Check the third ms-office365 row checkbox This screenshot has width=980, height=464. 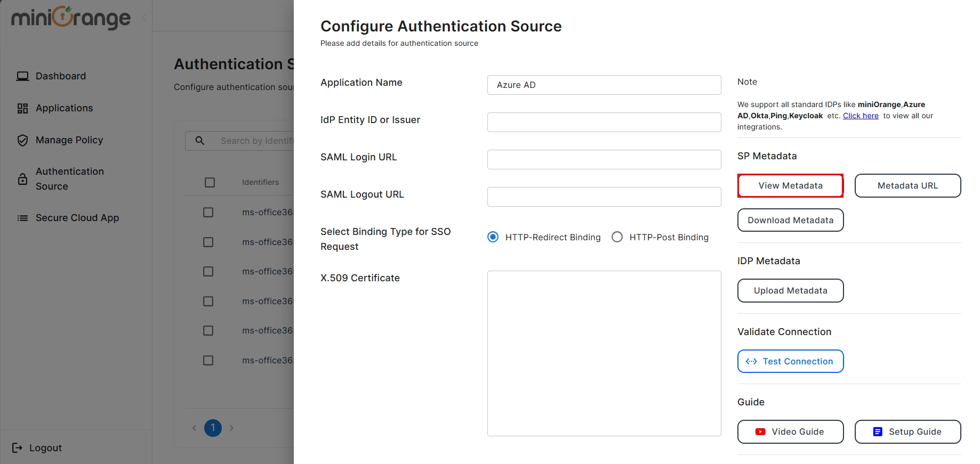(208, 272)
